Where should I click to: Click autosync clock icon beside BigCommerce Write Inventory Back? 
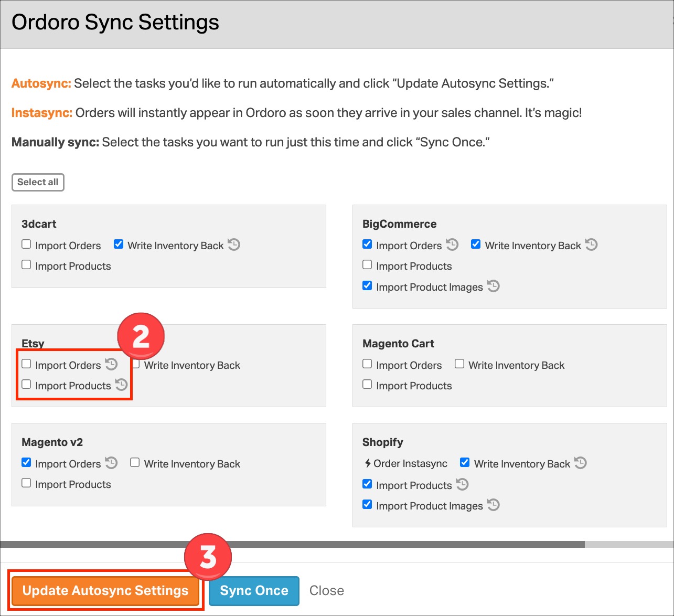(591, 245)
